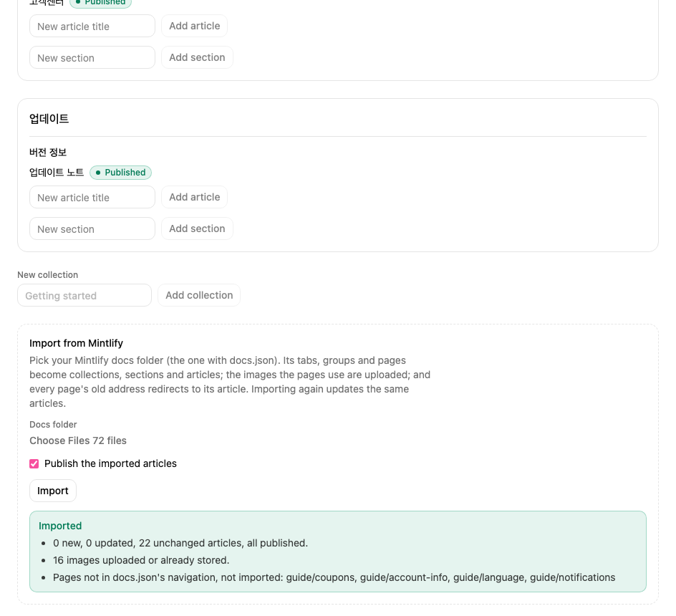The image size is (676, 616).
Task: Focus New section field in the 고객센터 collection
Action: coord(92,57)
